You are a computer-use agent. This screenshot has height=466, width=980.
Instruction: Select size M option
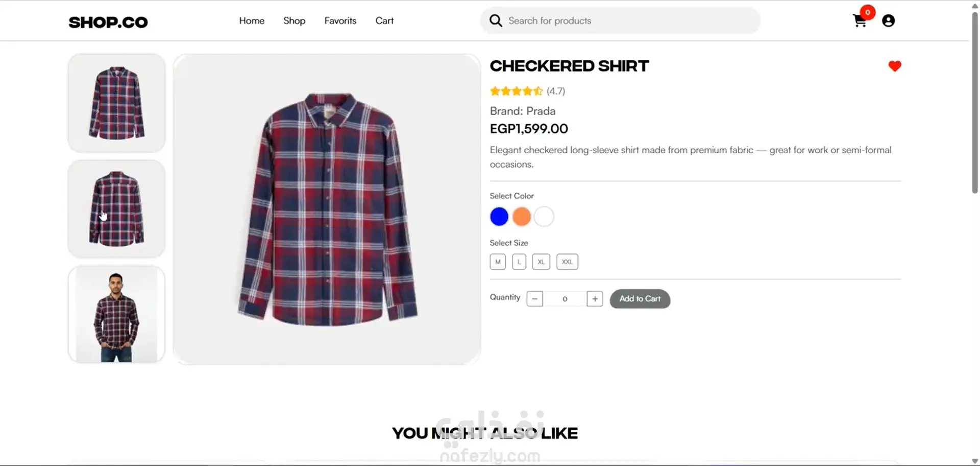pyautogui.click(x=498, y=262)
